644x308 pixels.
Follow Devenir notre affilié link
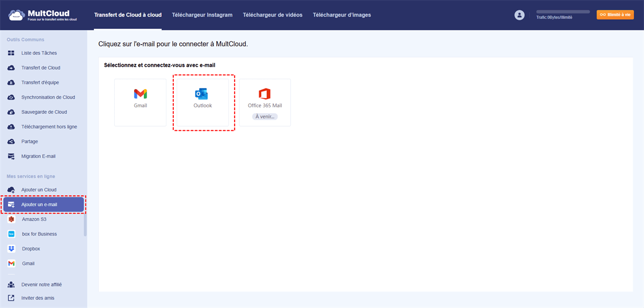pyautogui.click(x=42, y=284)
